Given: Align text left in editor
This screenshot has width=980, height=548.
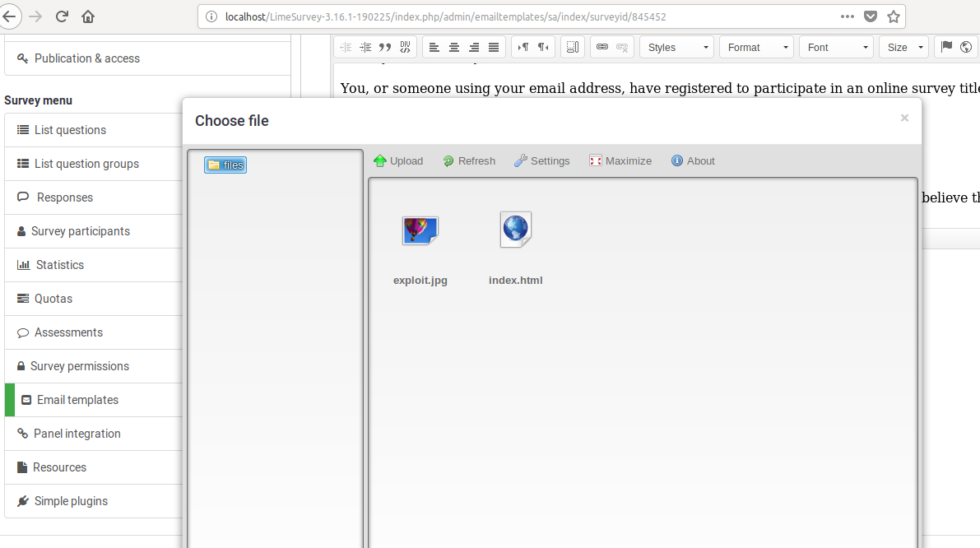Looking at the screenshot, I should pos(434,48).
